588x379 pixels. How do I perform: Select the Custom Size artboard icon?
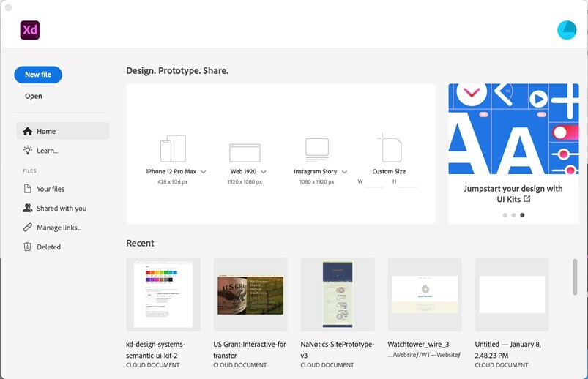[390, 148]
